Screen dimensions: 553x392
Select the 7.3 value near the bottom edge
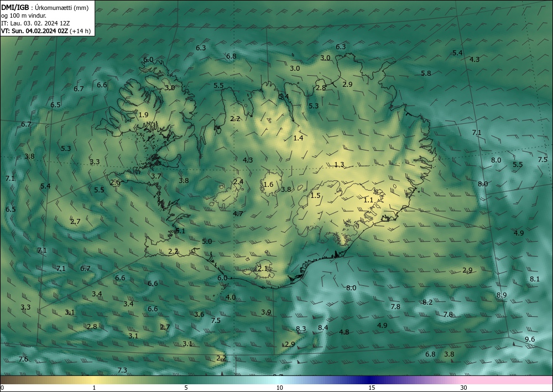pos(122,370)
